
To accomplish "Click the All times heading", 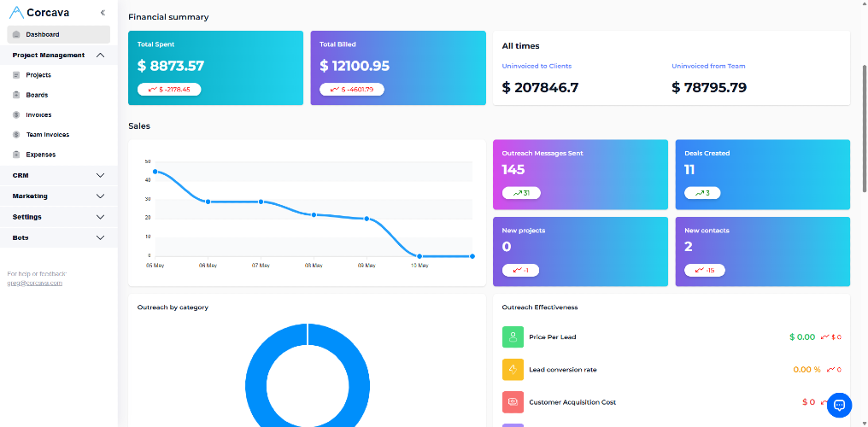I will pos(520,46).
